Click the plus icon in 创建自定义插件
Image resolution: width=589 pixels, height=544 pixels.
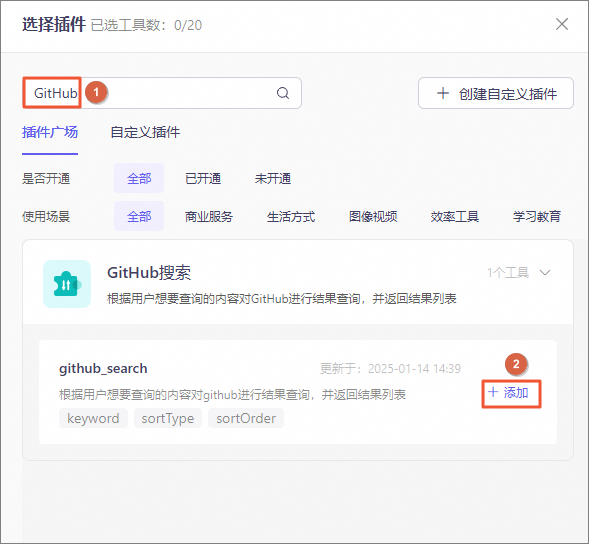443,93
